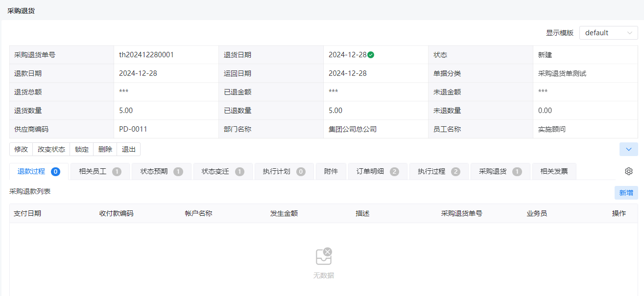Switch to the 执行计划 tab
Viewport: 644px width, 296px height.
(284, 171)
